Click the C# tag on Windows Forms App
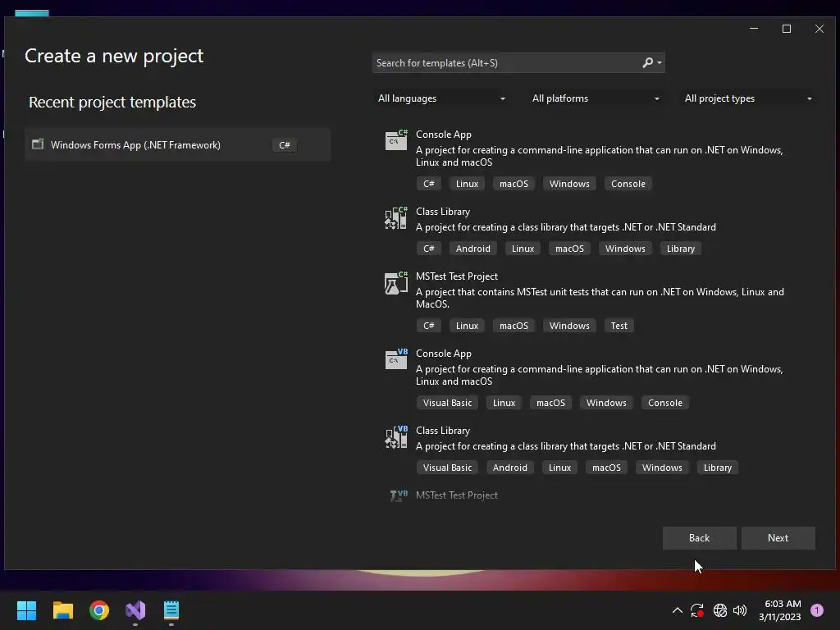Screen dimensions: 840x630 point(285,145)
